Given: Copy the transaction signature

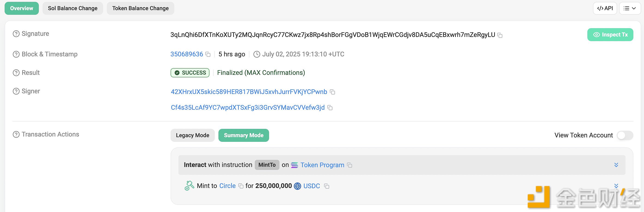Looking at the screenshot, I should (x=500, y=35).
